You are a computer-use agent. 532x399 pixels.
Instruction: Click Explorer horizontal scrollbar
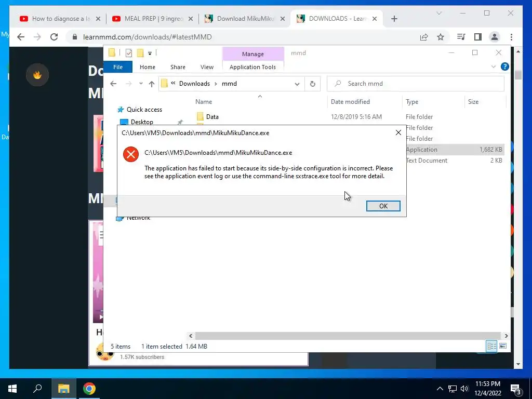click(x=348, y=336)
